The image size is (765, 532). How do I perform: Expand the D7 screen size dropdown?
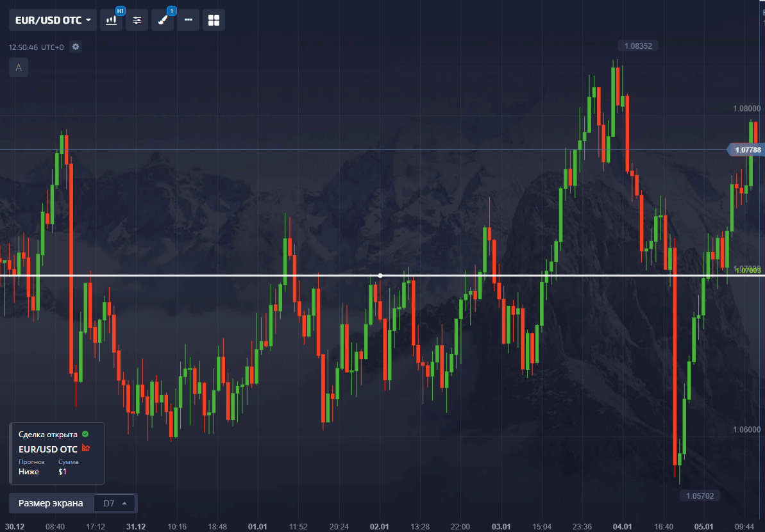coord(115,503)
